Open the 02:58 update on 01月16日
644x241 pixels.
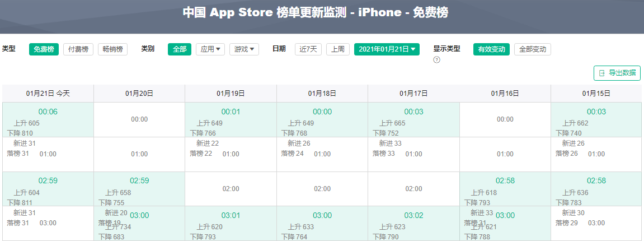point(505,180)
